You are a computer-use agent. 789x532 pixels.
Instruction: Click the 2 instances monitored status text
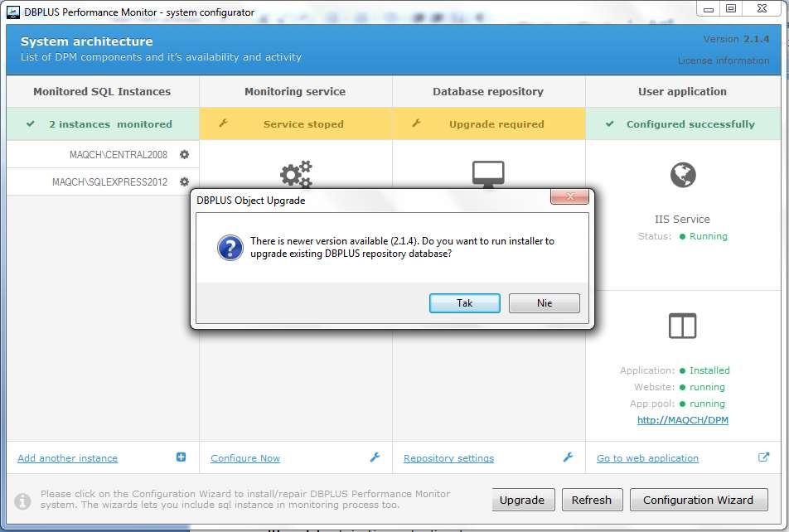(x=110, y=123)
